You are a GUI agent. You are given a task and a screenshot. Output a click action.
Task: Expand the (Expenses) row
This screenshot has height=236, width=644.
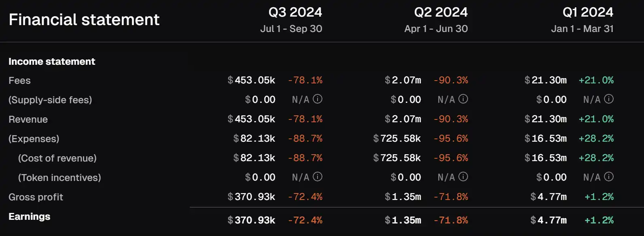pos(34,139)
